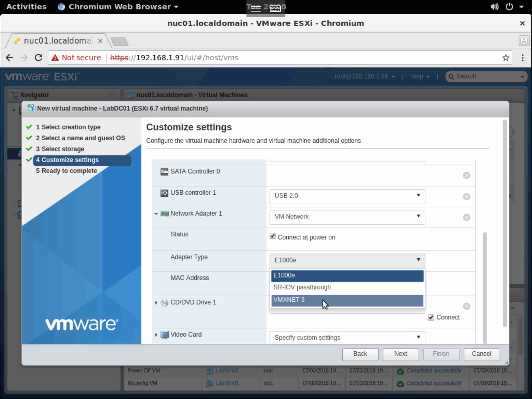This screenshot has height=399, width=532.
Task: Click the LabWin01 VM icon in Power Off row
Action: click(209, 371)
